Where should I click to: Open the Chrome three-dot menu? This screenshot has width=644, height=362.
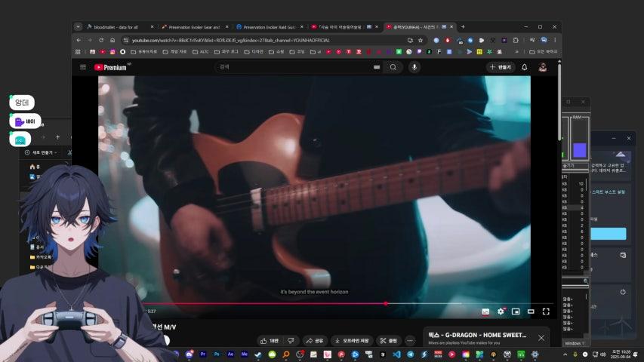(555, 40)
